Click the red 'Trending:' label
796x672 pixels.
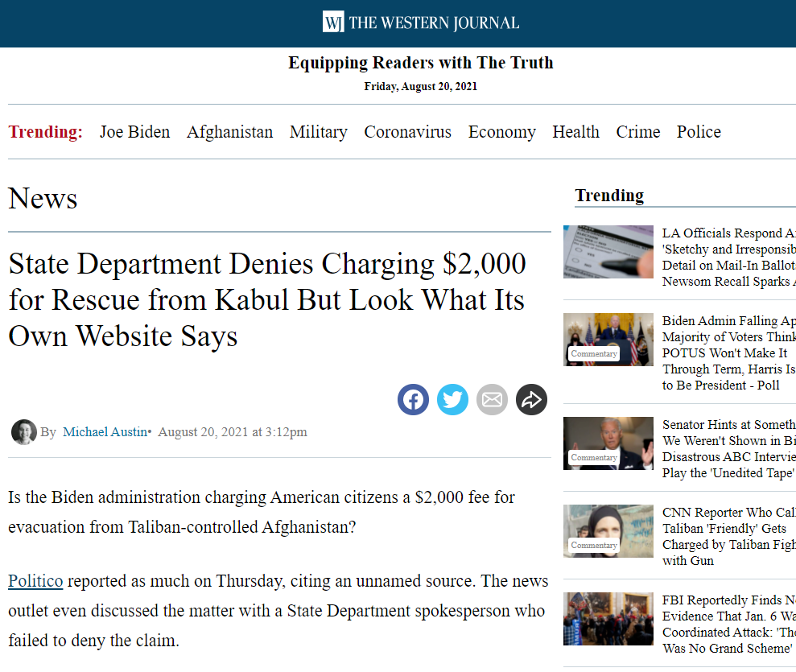coord(46,132)
